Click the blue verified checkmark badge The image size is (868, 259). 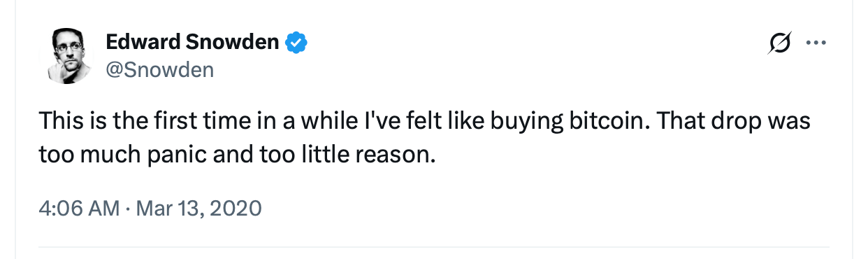[298, 43]
